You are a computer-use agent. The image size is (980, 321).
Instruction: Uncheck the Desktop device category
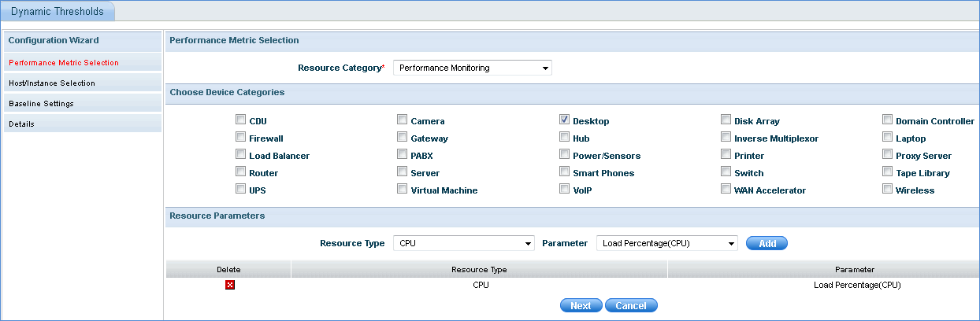click(564, 120)
